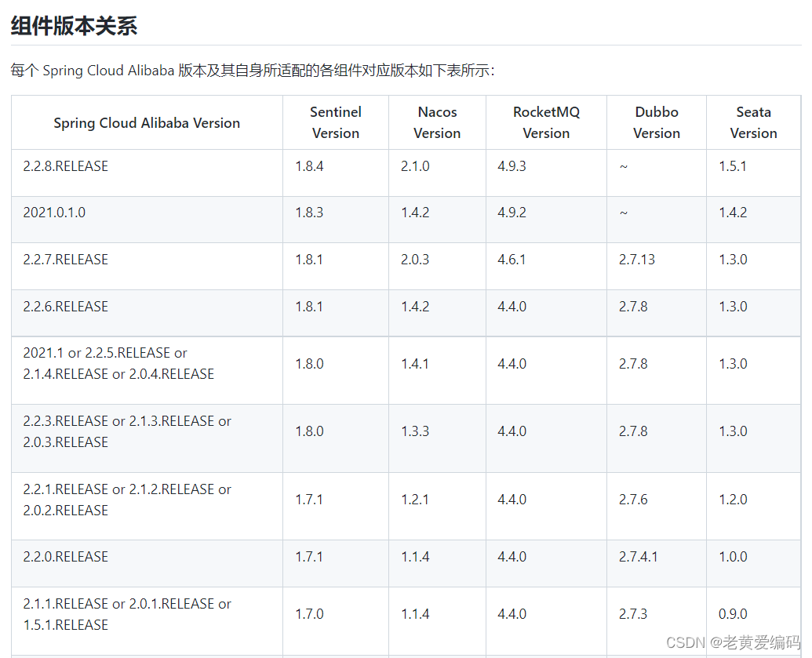The width and height of the screenshot is (812, 658).
Task: Click the Dubbo tilde in the 2021.0.1.0 row
Action: [624, 213]
